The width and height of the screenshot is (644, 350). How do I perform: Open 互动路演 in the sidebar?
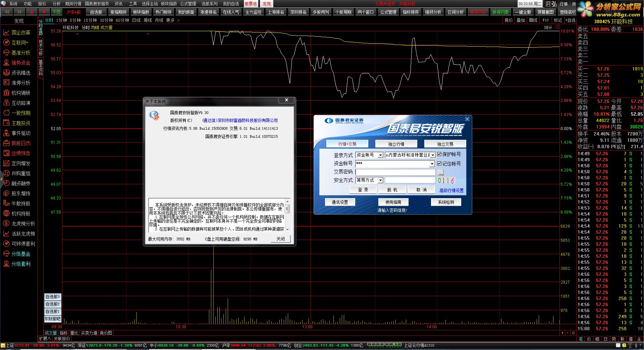tap(17, 103)
